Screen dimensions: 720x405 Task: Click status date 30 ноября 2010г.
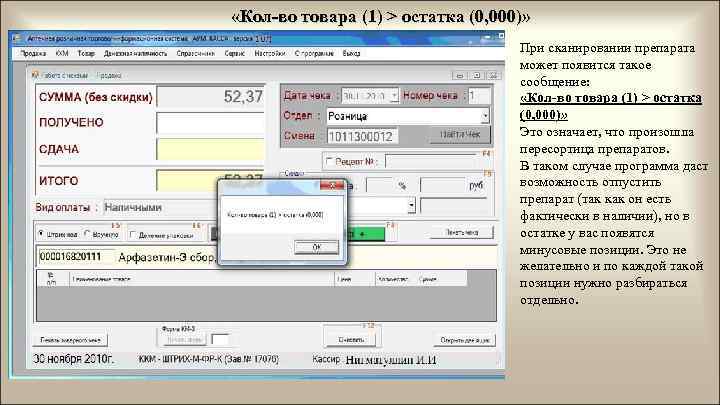coord(73,359)
